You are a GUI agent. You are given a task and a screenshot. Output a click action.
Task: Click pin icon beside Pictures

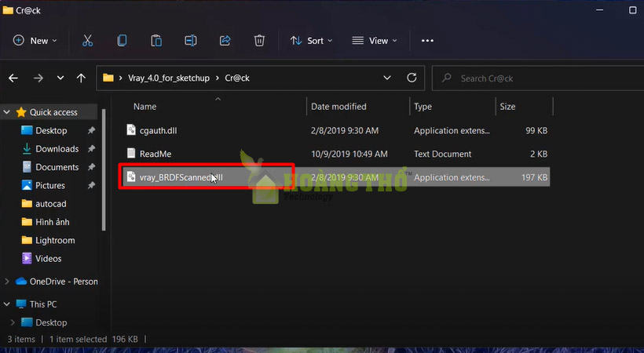click(91, 185)
